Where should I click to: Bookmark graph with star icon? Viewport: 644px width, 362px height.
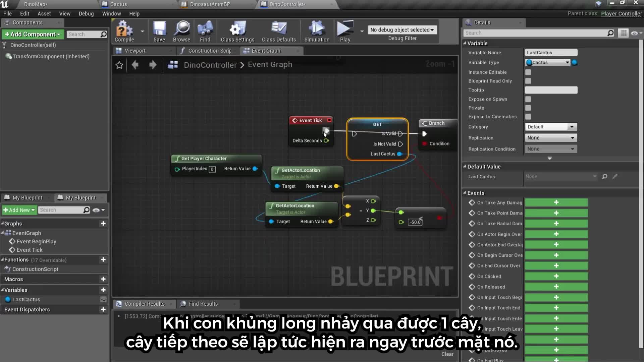click(119, 65)
